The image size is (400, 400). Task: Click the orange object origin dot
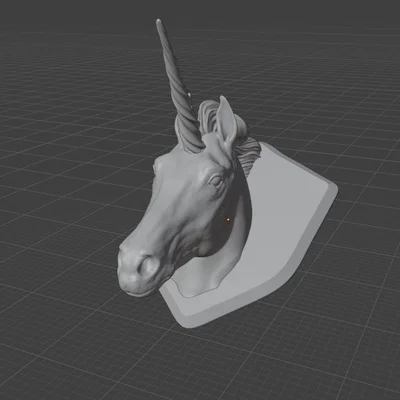coord(228,220)
